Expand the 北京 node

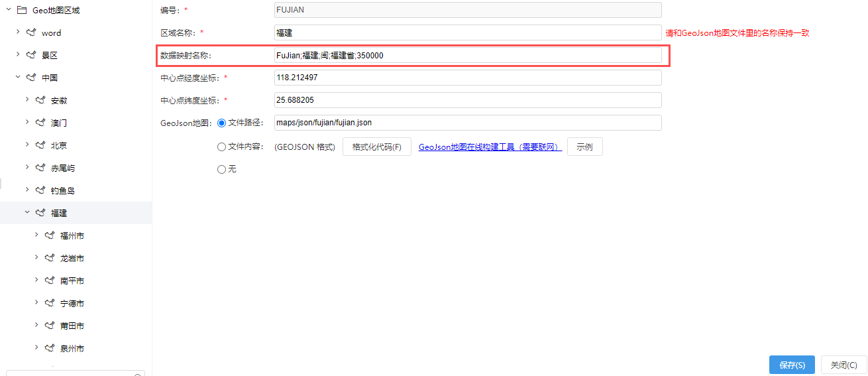[27, 145]
